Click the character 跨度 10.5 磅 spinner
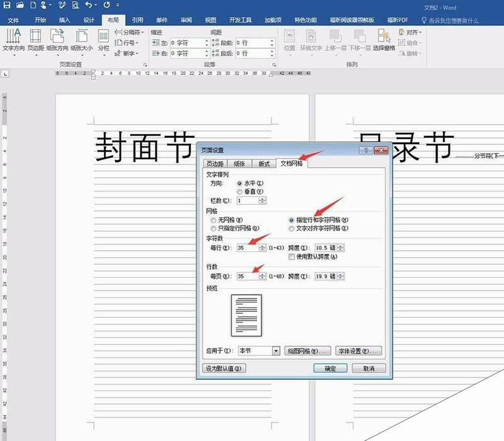The height and width of the screenshot is (441, 504). [x=341, y=248]
